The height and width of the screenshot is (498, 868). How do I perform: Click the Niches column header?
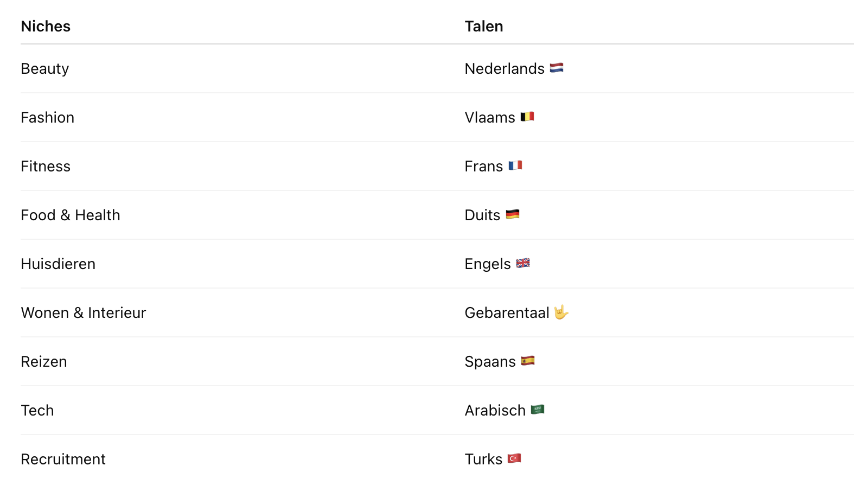click(x=46, y=27)
